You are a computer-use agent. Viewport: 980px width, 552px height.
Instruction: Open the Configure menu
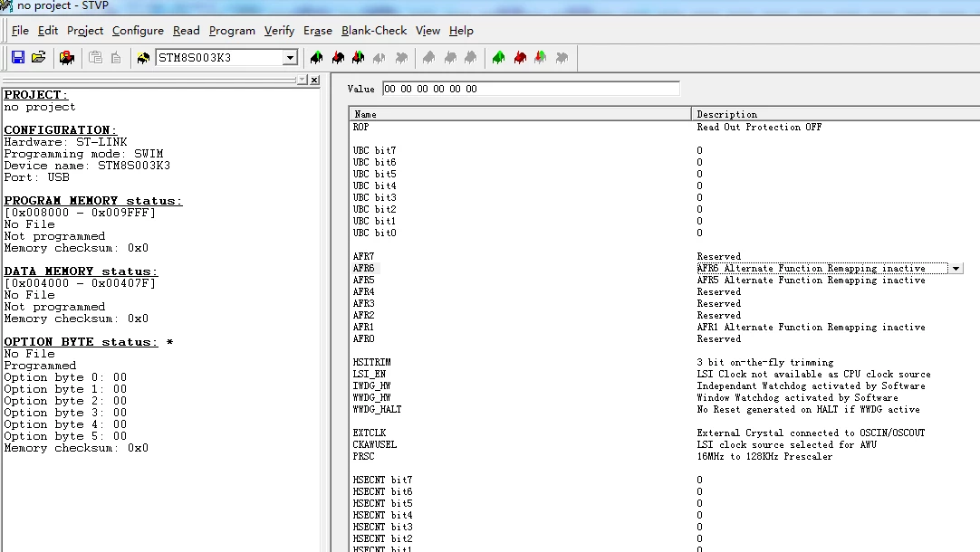pos(138,31)
